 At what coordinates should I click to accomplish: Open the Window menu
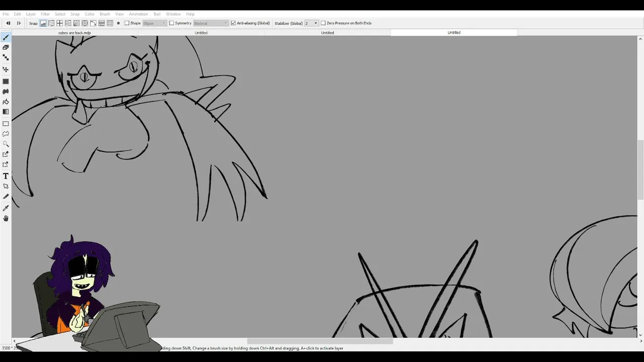[173, 14]
